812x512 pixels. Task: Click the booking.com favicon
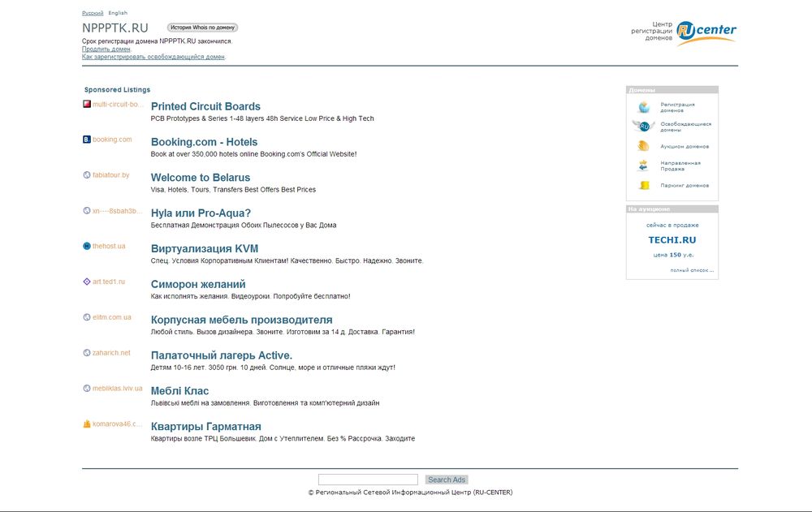[87, 140]
